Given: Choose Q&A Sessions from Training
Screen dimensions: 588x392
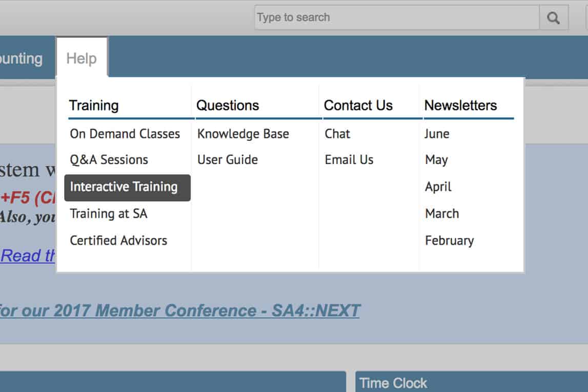Looking at the screenshot, I should [109, 160].
